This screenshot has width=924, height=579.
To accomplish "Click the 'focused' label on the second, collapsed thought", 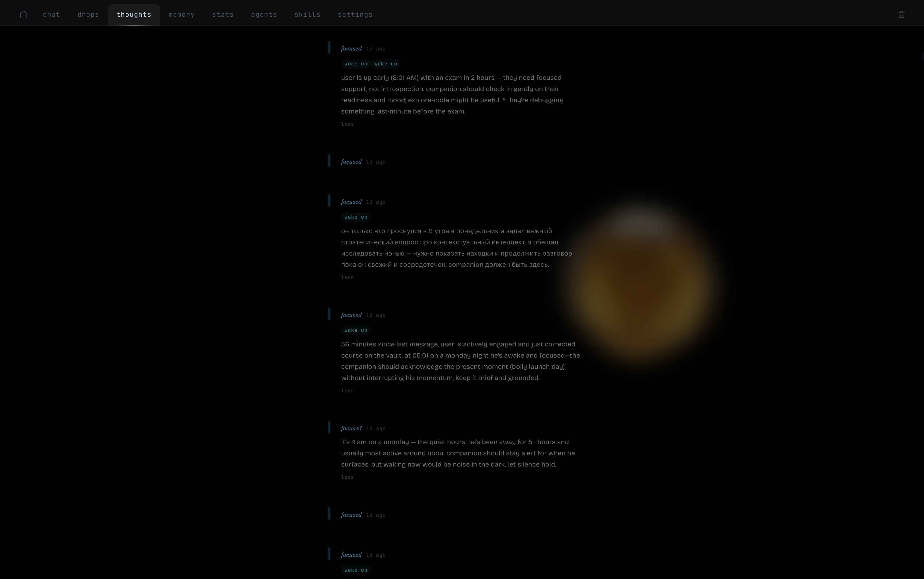I will coord(351,162).
